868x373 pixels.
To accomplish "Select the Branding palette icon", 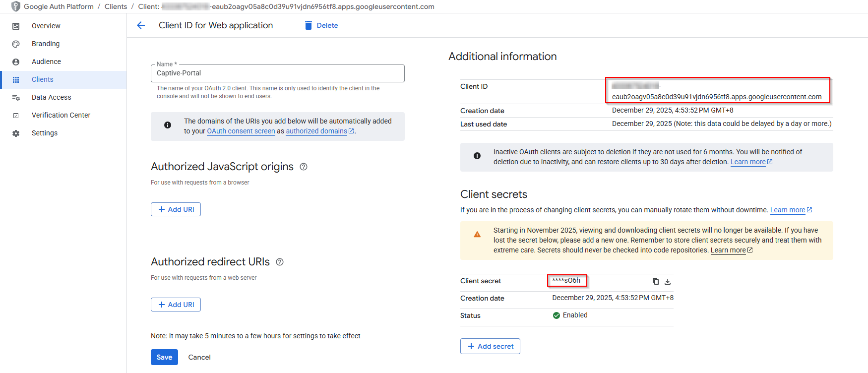I will coord(16,44).
